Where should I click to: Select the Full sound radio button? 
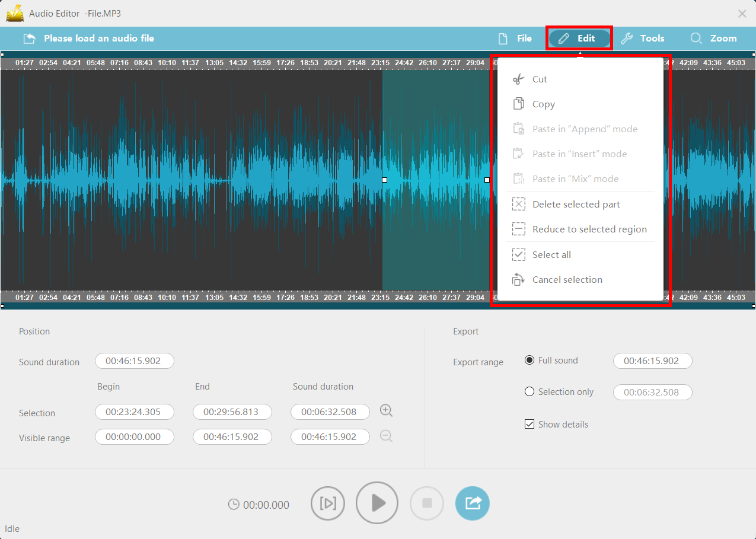pyautogui.click(x=529, y=360)
